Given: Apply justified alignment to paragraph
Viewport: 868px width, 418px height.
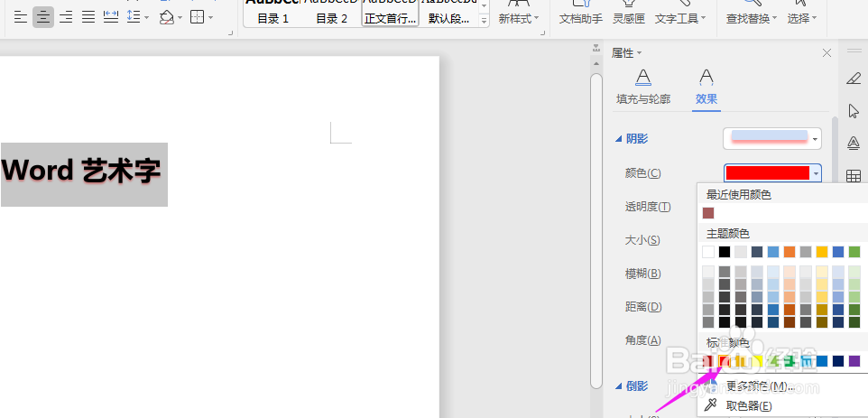Looking at the screenshot, I should coord(88,17).
